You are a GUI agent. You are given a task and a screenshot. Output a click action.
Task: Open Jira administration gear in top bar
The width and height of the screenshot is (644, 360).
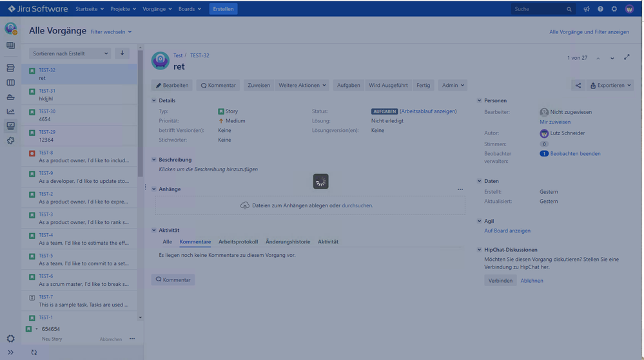[614, 9]
